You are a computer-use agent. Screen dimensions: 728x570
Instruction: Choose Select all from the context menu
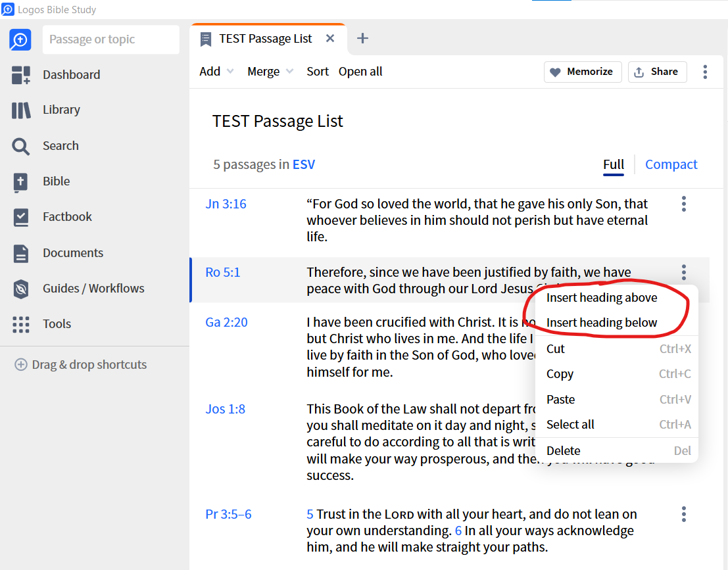click(617, 424)
